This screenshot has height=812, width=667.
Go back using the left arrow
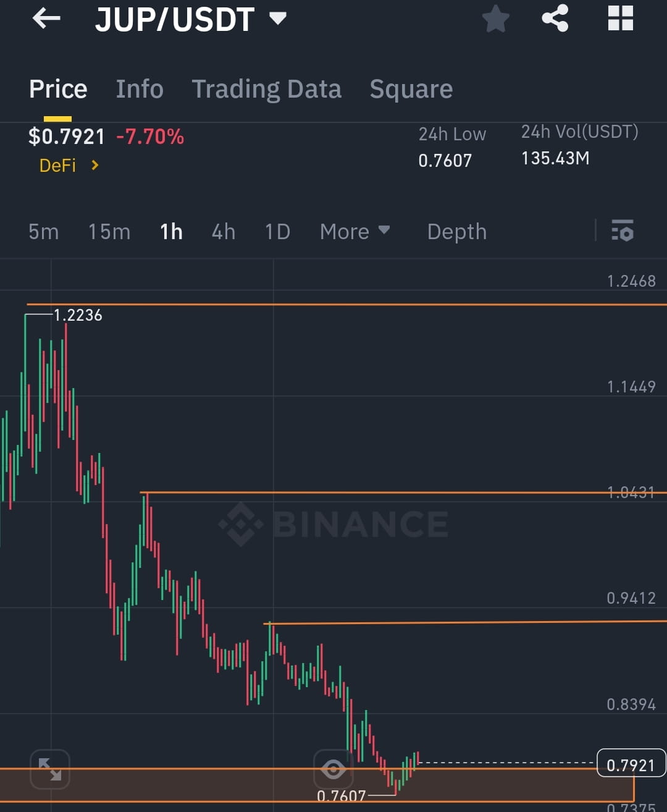pyautogui.click(x=46, y=19)
